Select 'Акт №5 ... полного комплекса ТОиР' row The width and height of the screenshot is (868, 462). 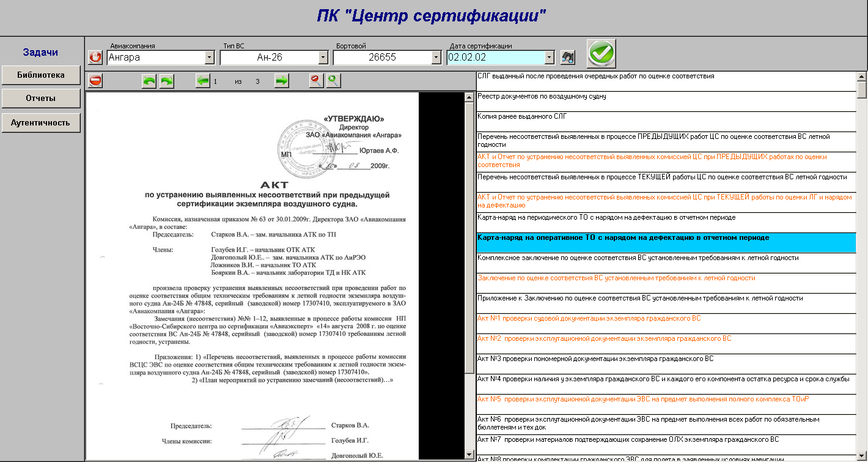[666, 404]
